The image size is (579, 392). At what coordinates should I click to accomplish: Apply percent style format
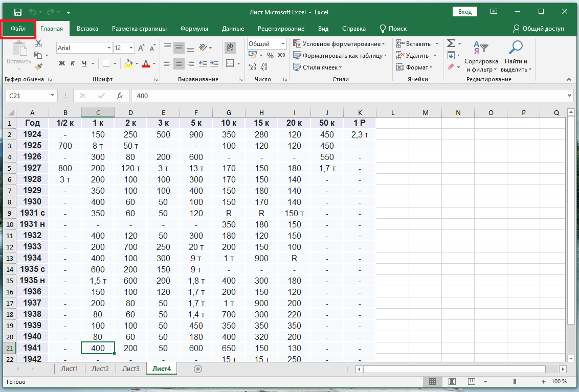pos(270,55)
